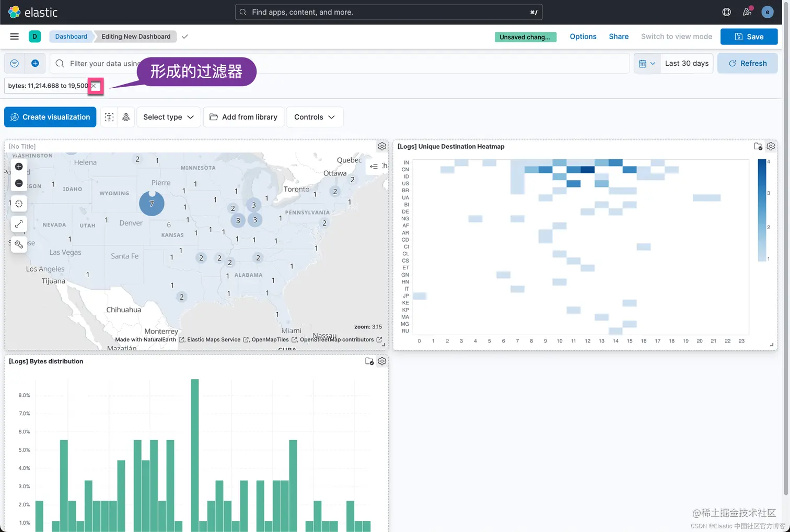Open the saved filter sets menu icon
Image resolution: width=790 pixels, height=532 pixels.
[15, 63]
